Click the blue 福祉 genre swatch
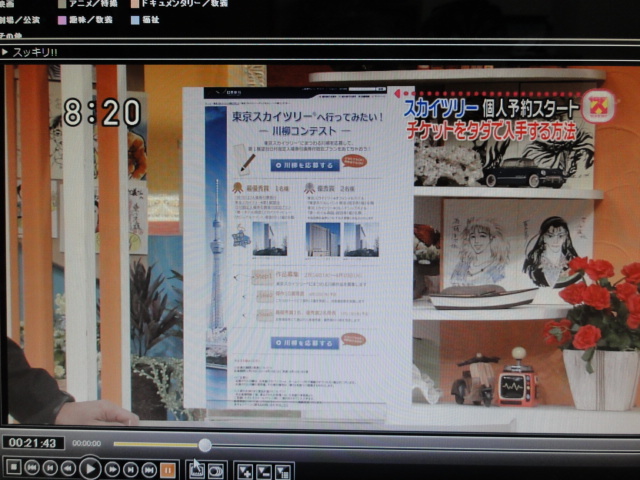The width and height of the screenshot is (640, 480). (135, 20)
